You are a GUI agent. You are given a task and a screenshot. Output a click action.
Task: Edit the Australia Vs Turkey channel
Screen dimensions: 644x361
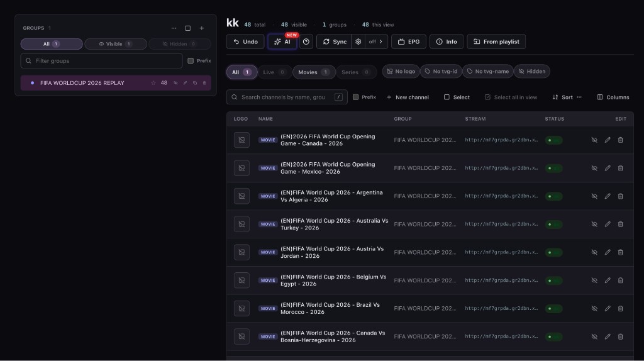tap(608, 225)
